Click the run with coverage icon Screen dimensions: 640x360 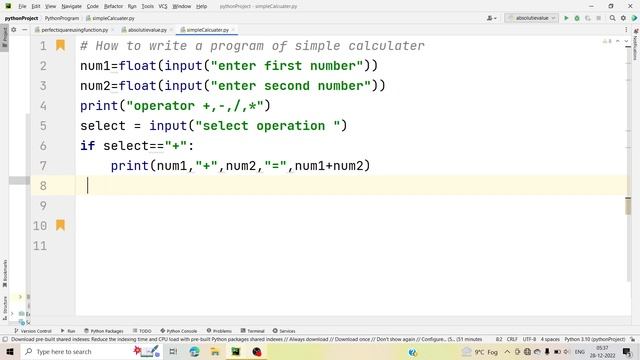[588, 18]
